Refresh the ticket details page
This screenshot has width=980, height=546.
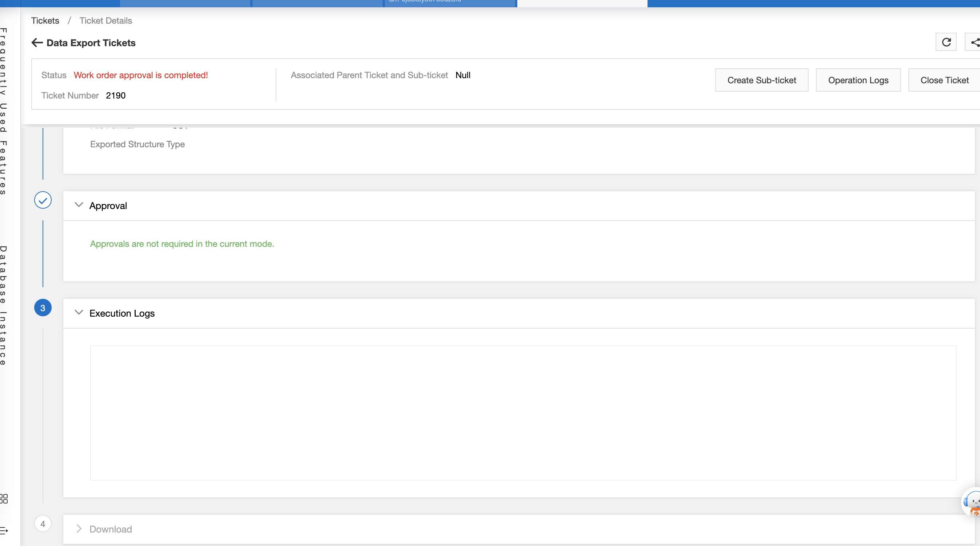click(946, 42)
